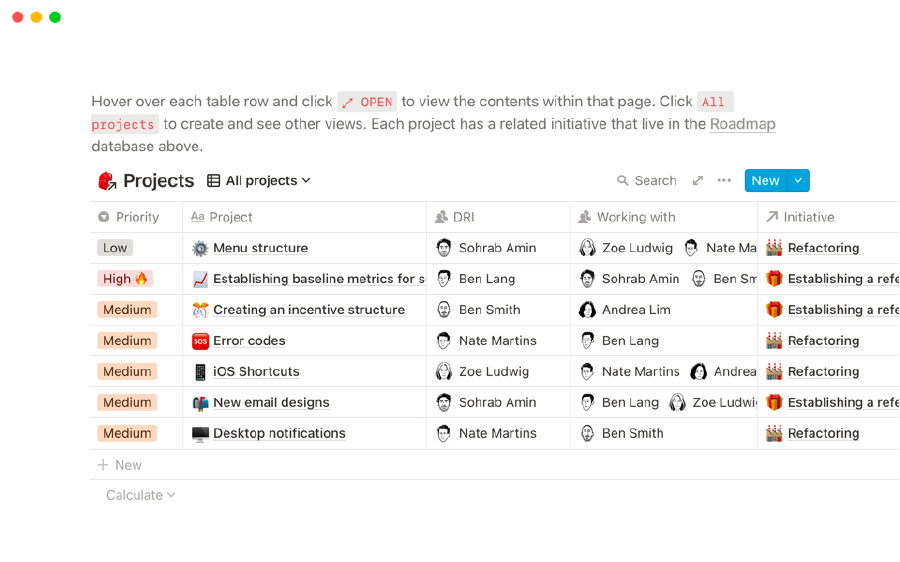The height and width of the screenshot is (562, 900).
Task: Click the Priority column header
Action: point(137,217)
